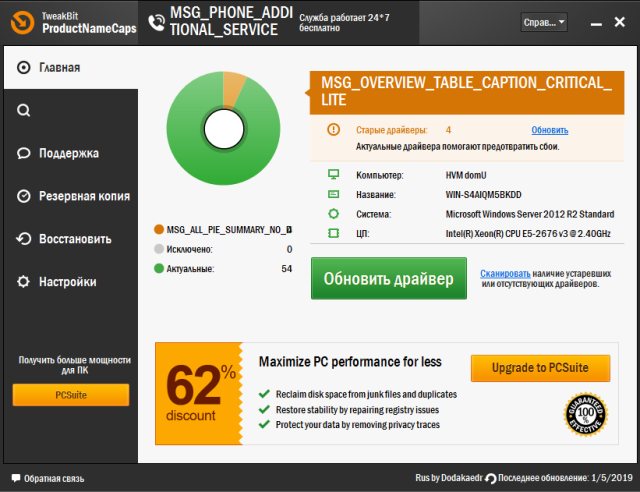Click the gear icon beside Система

pos(334,214)
